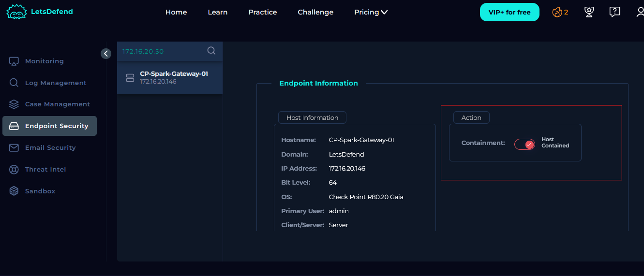Click the LetsDefend brand name
Image resolution: width=644 pixels, height=276 pixels.
point(52,12)
